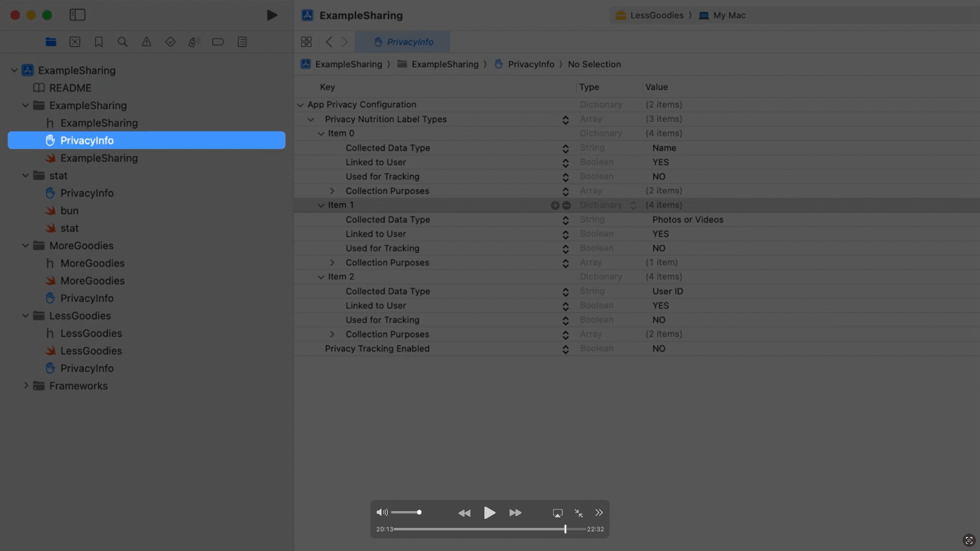The width and height of the screenshot is (980, 551).
Task: Open key popup for Privacy Nutrition Label Types
Action: [x=566, y=120]
